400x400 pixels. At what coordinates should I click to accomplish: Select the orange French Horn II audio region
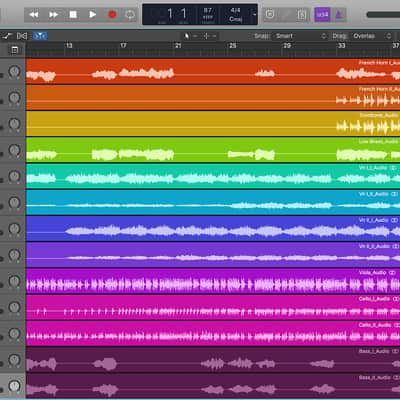213,98
